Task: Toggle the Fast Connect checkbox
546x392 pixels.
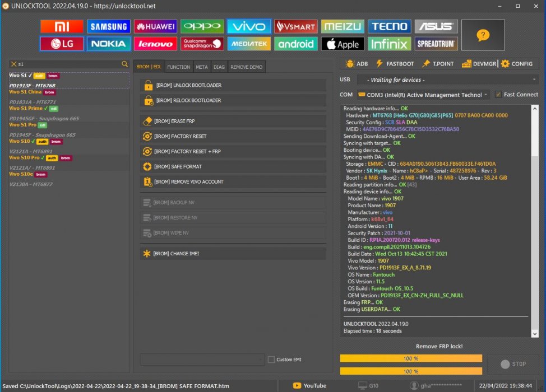Action: tap(499, 95)
